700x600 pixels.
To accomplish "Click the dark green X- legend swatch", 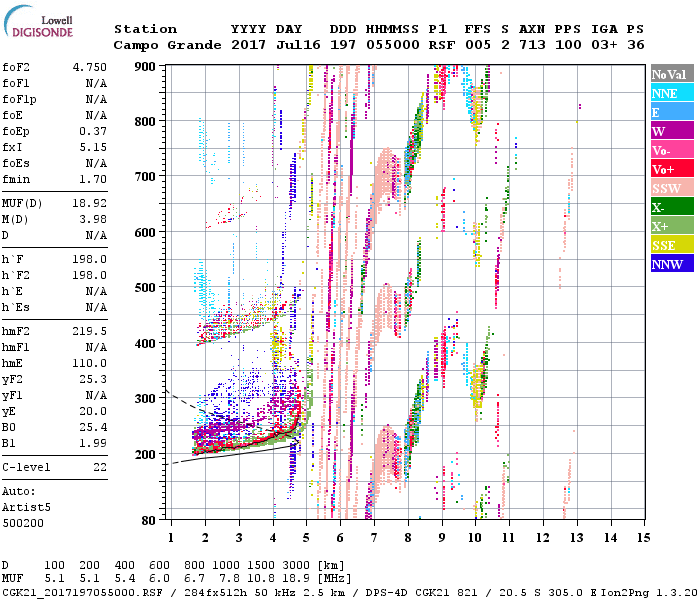I will point(671,207).
